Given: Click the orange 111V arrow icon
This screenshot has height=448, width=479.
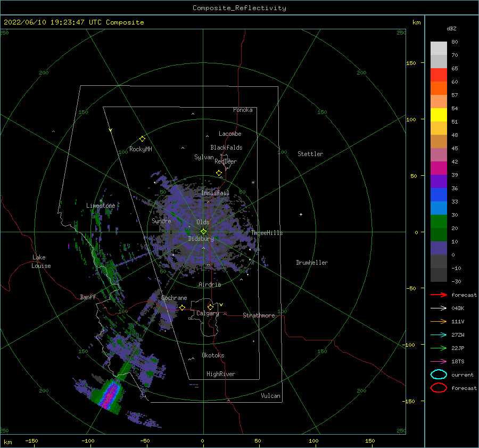Looking at the screenshot, I should tap(439, 321).
